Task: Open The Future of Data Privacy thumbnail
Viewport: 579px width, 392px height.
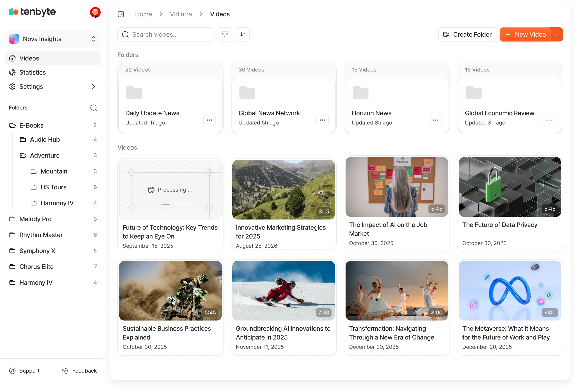Action: click(509, 187)
